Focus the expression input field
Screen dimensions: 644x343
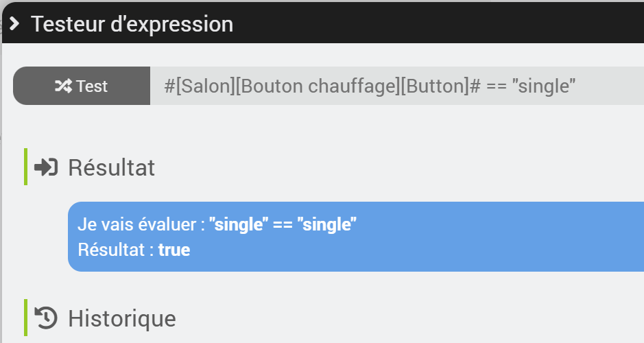[x=396, y=86]
